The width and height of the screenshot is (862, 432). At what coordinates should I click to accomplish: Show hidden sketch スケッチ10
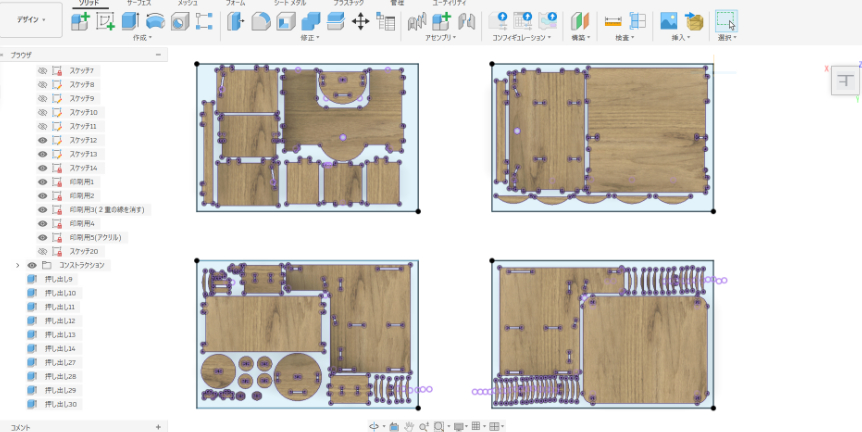[x=42, y=112]
